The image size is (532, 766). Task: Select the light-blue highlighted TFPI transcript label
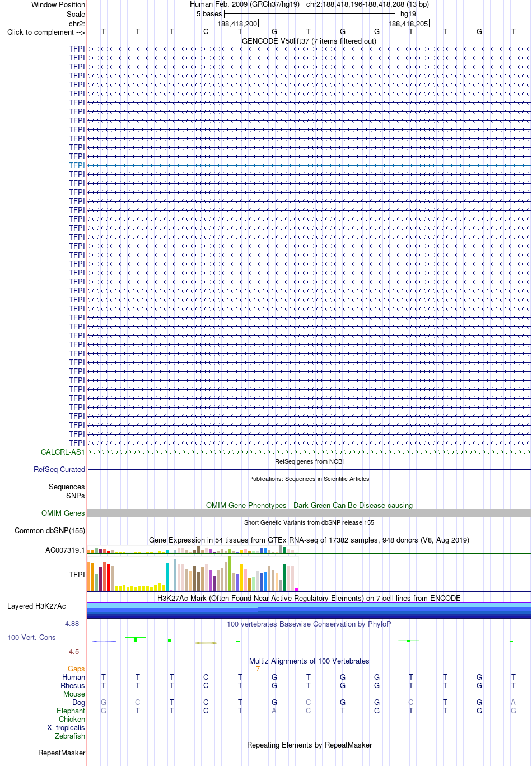[x=77, y=165]
